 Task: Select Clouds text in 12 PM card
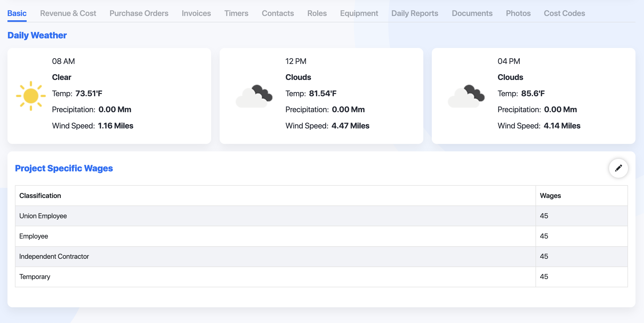(298, 77)
